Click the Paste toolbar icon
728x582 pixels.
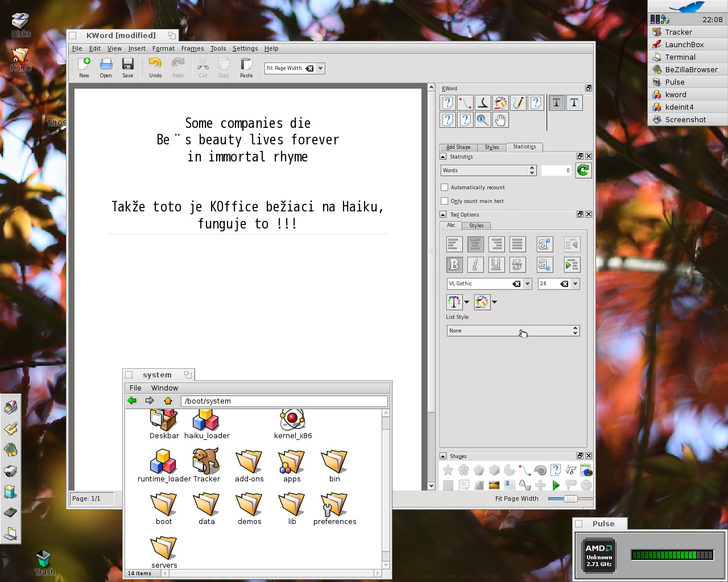246,68
